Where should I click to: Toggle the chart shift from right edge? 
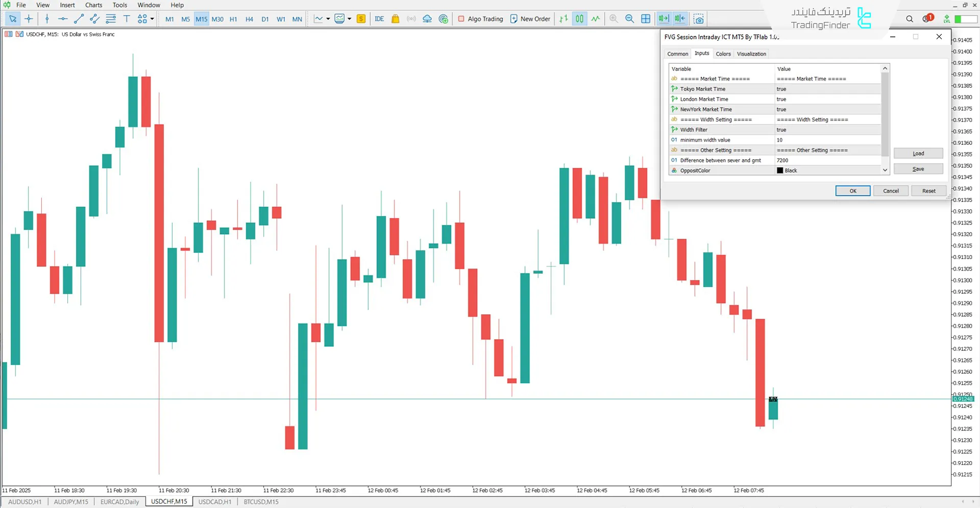tap(679, 19)
